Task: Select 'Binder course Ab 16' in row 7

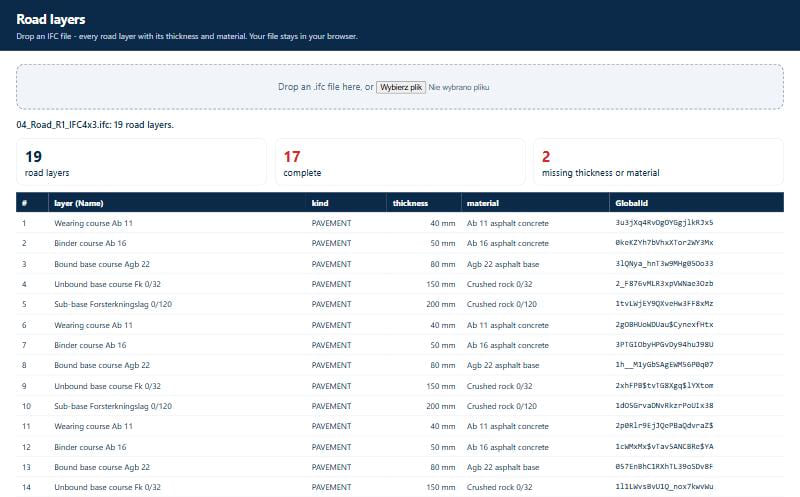Action: pos(90,345)
